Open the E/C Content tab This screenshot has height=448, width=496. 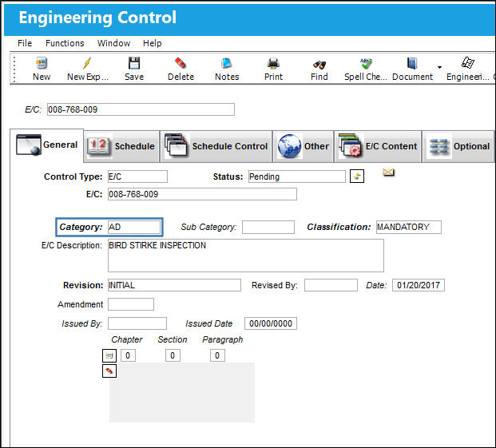(378, 146)
